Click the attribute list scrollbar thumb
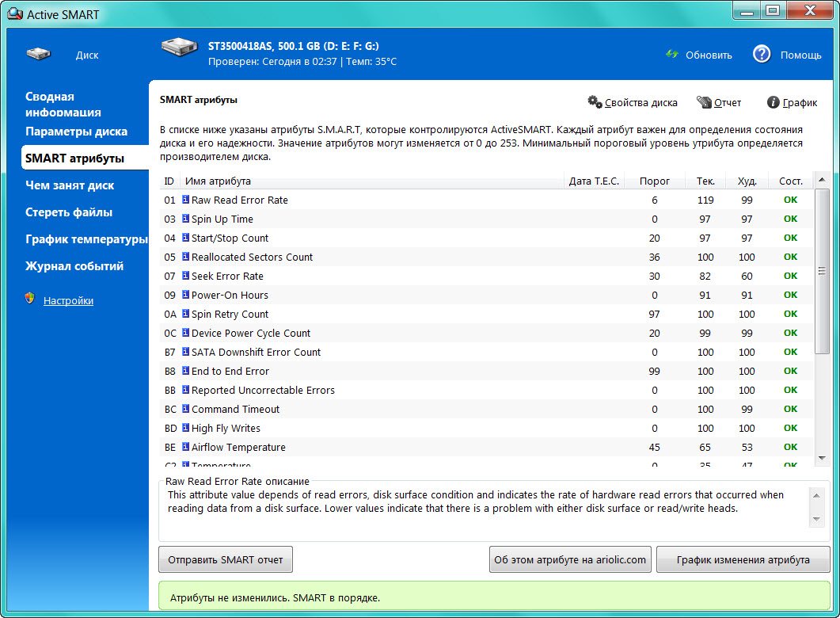The height and width of the screenshot is (618, 840). tap(822, 271)
